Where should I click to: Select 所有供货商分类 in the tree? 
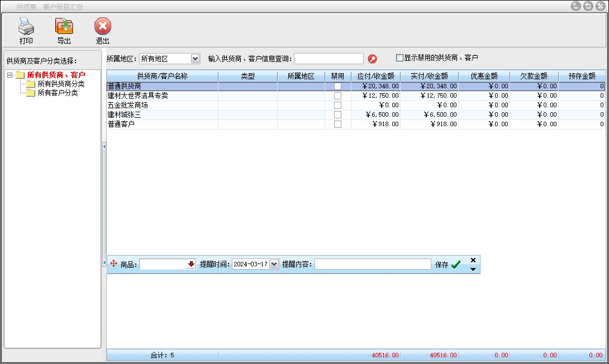coord(61,84)
